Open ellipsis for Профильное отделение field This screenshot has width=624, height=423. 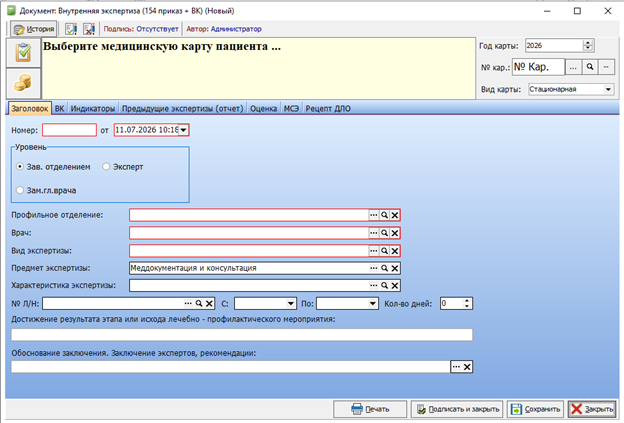tap(373, 215)
